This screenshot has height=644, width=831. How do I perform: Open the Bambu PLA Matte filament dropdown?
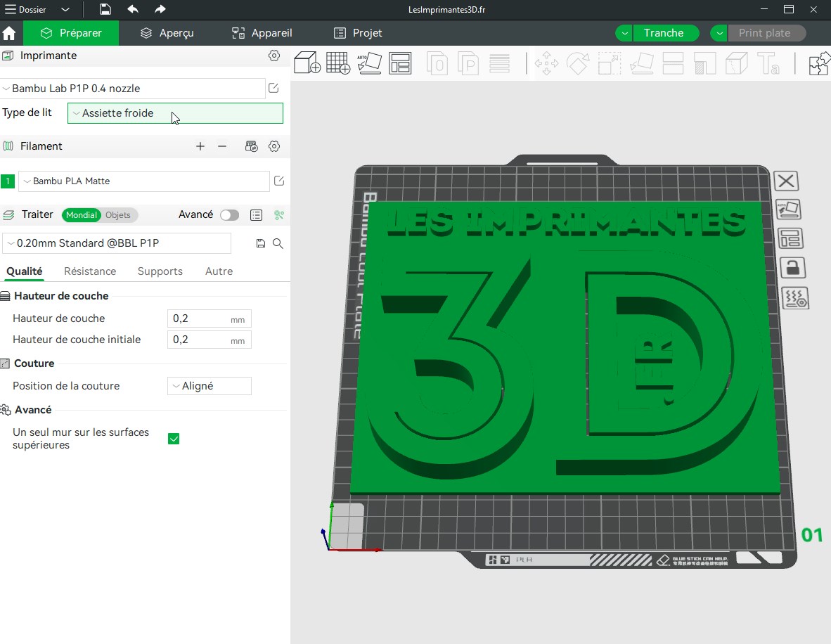point(144,181)
